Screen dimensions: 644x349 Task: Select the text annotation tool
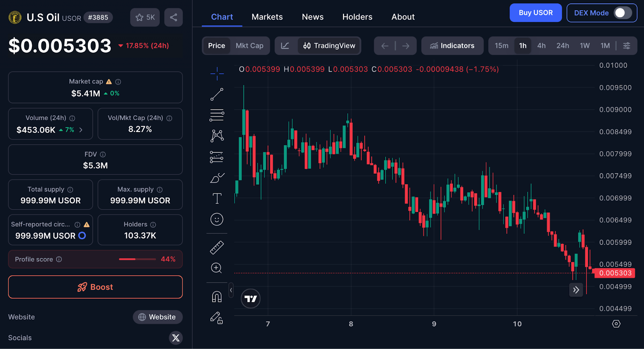217,198
